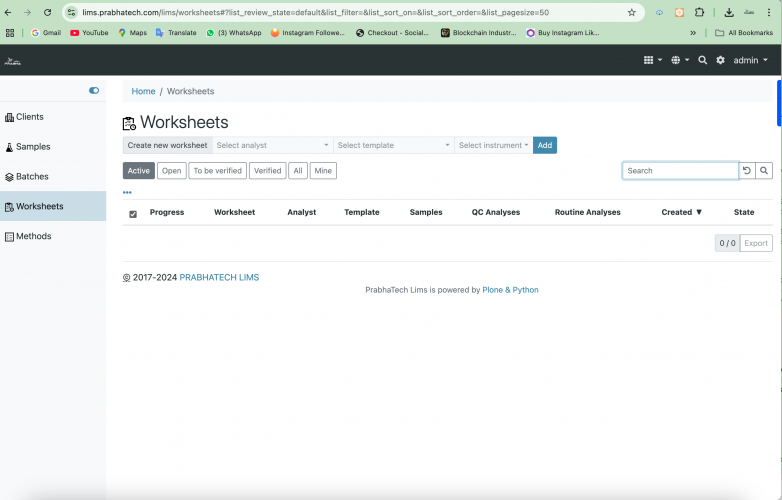Bookmark this page with star icon
782x500 pixels.
coord(631,12)
